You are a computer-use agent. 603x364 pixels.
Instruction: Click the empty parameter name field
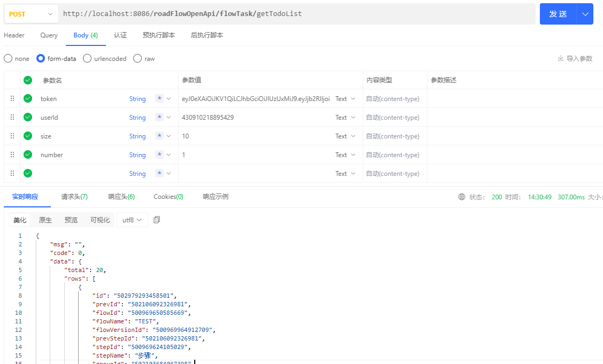pos(83,173)
